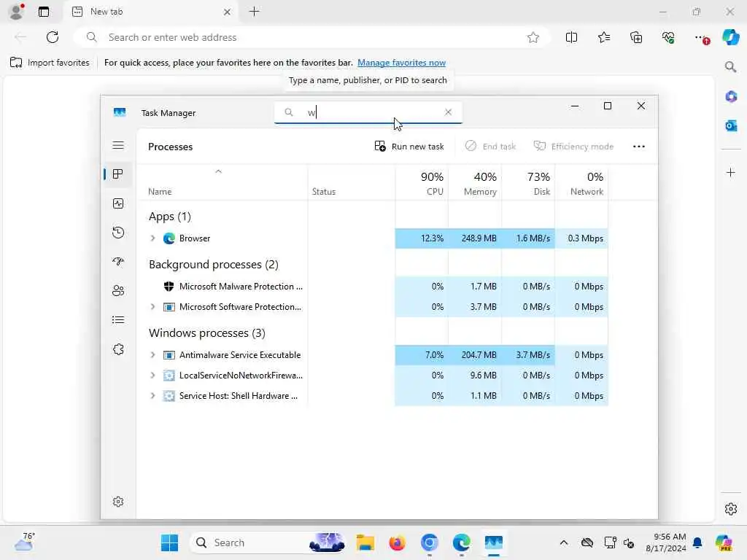The height and width of the screenshot is (560, 747).
Task: Select the New tab tab
Action: point(151,12)
